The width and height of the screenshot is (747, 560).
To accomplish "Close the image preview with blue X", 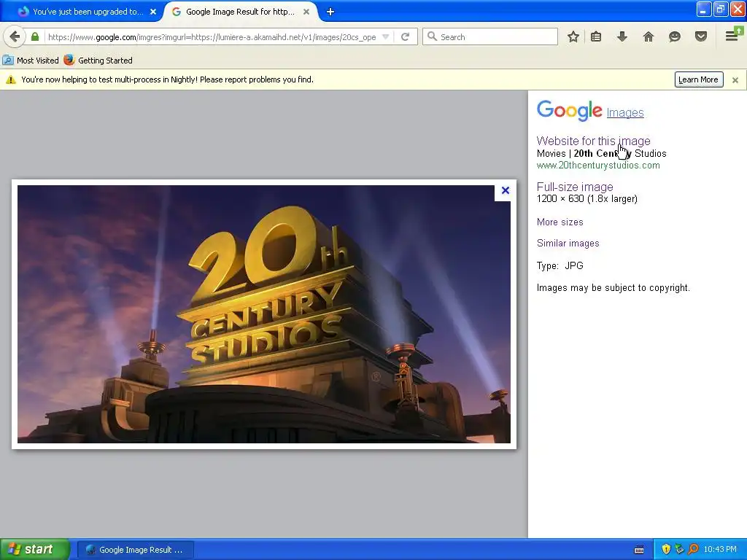I will point(505,190).
